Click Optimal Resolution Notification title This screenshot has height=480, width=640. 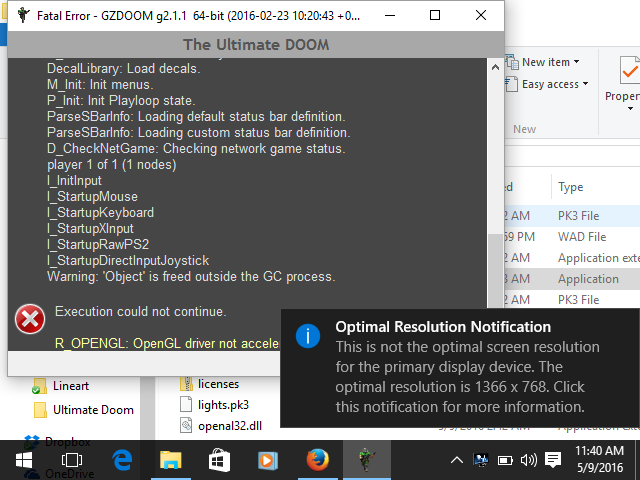point(443,327)
